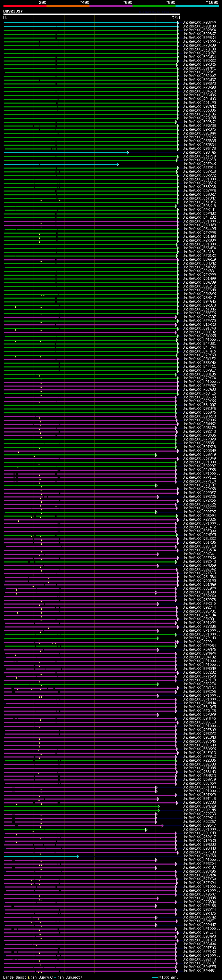Open hit UniRef100_A9QY40
222x980 pixels.
tap(199, 23)
